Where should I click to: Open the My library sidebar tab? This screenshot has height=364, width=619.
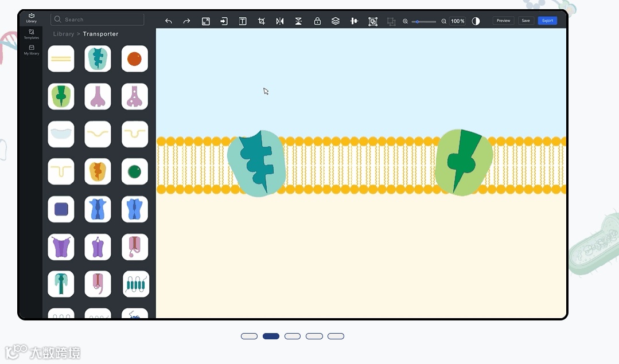[x=31, y=50]
